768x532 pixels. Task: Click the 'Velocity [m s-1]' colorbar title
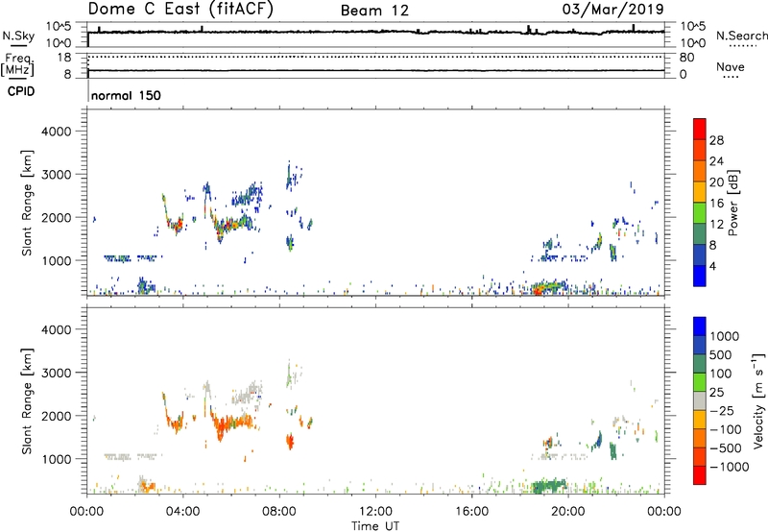pyautogui.click(x=758, y=400)
